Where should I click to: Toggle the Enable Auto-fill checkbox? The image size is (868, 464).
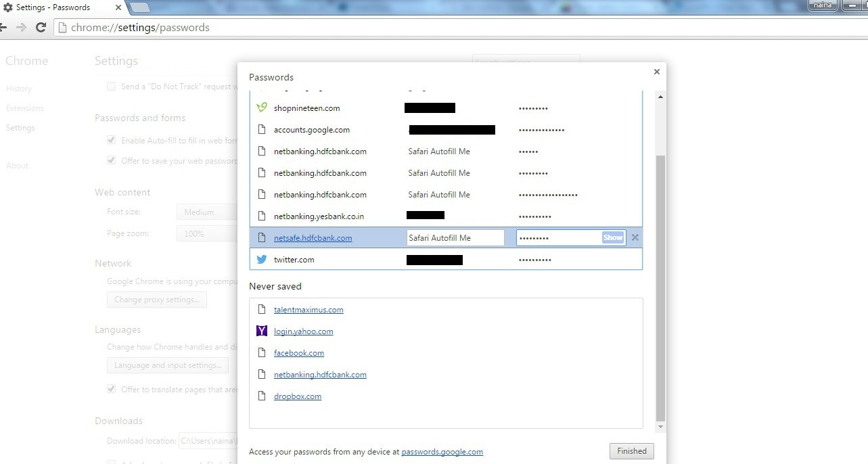coord(111,141)
